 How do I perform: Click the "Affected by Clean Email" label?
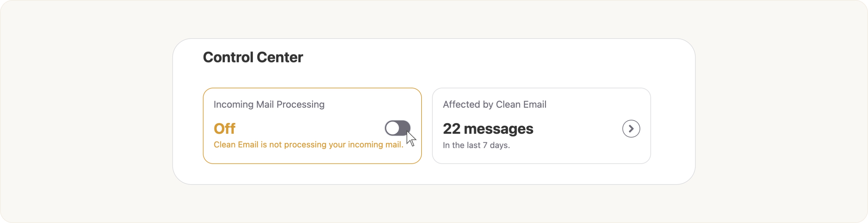click(494, 104)
